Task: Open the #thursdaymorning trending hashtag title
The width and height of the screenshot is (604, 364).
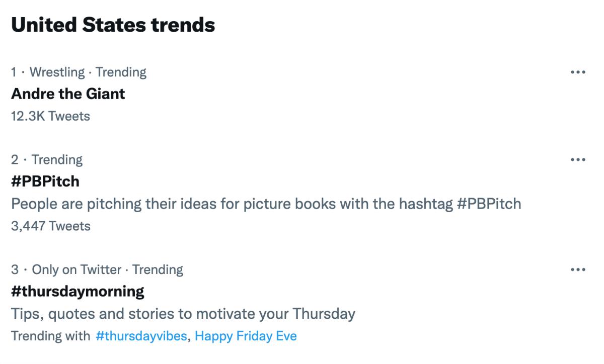Action: pos(78,291)
